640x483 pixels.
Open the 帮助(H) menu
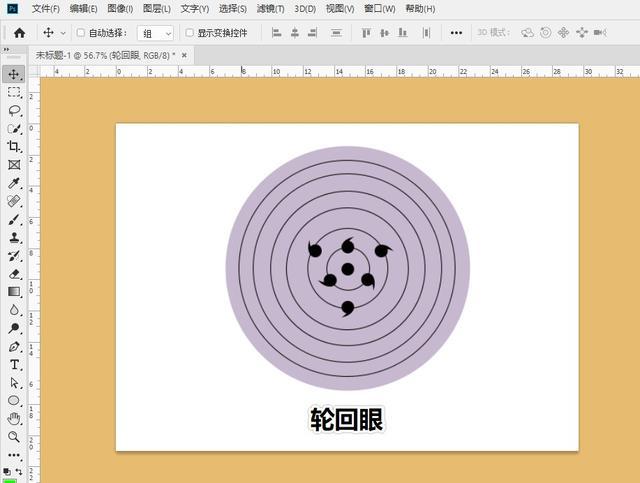[420, 9]
